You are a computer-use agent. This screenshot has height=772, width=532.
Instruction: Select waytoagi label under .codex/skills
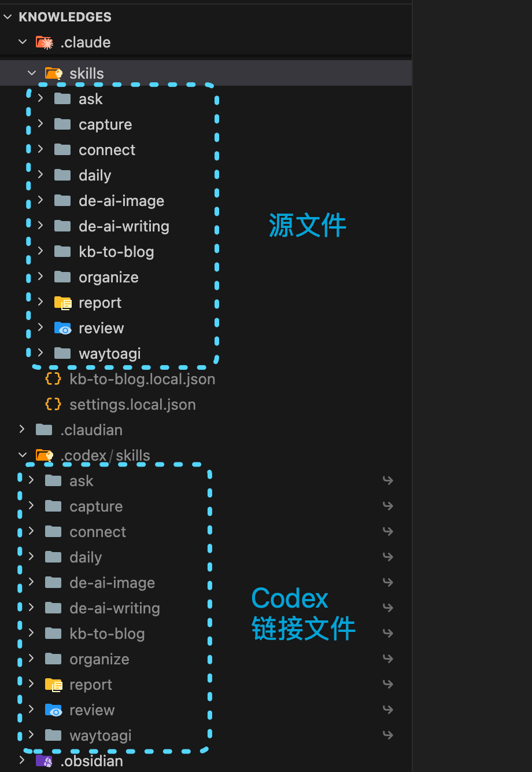tap(101, 736)
